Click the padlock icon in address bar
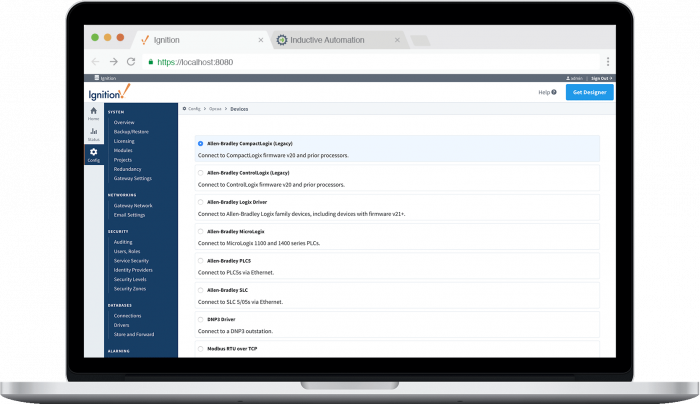Image resolution: width=700 pixels, height=404 pixels. 150,62
